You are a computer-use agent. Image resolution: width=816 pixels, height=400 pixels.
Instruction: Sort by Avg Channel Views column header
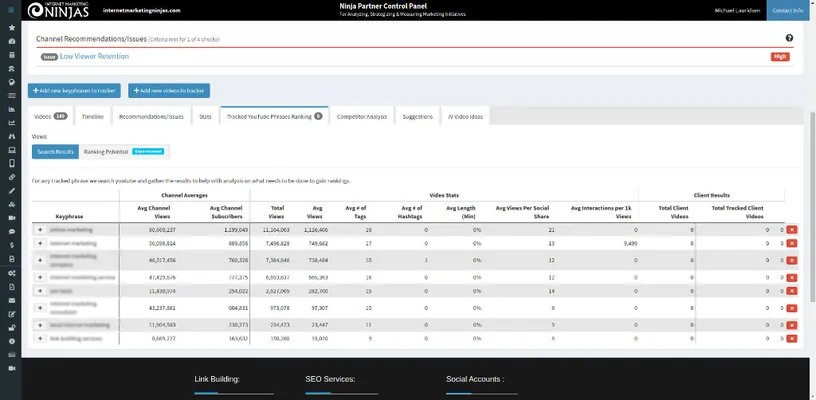click(x=155, y=211)
